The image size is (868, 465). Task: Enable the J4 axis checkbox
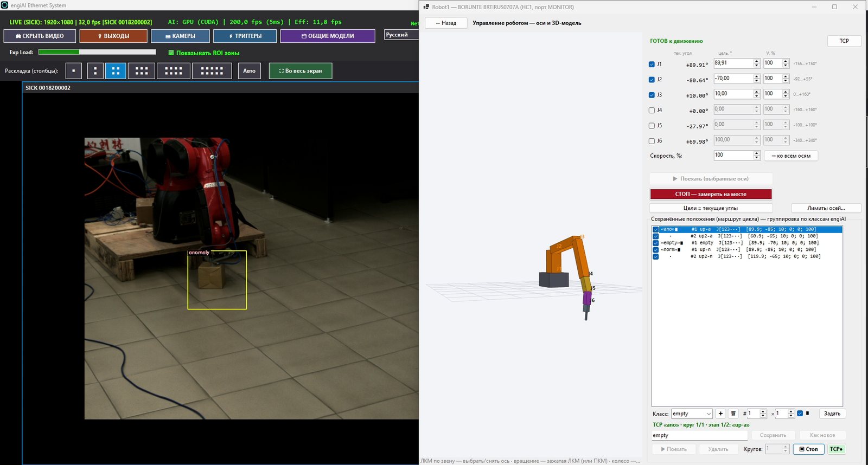[652, 110]
